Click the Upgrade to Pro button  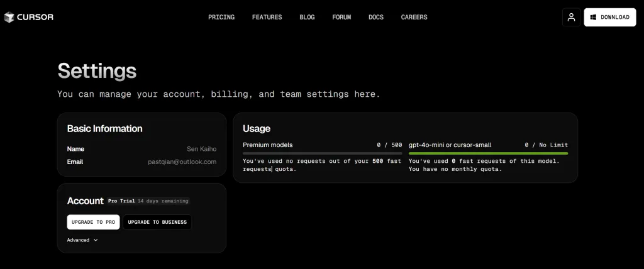click(x=93, y=222)
